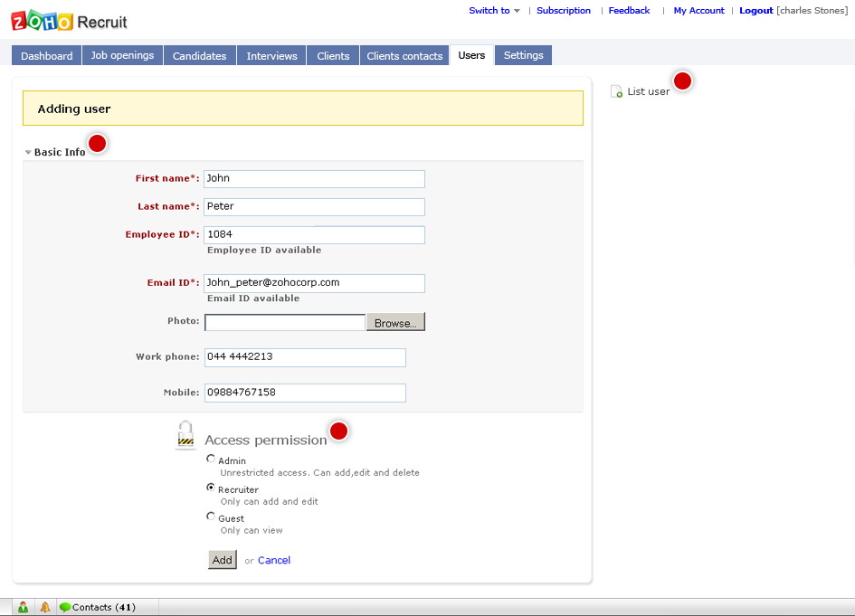
Task: Click the bell notification icon in bottom bar
Action: (x=44, y=607)
